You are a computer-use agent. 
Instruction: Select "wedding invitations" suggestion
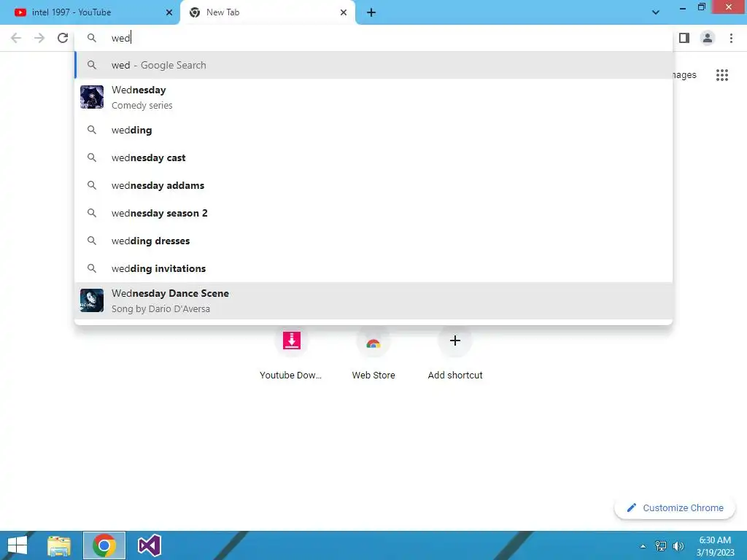[373, 268]
